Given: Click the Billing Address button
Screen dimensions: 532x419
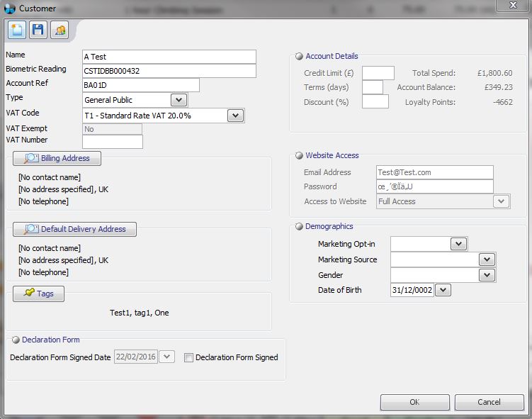Looking at the screenshot, I should click(57, 158).
